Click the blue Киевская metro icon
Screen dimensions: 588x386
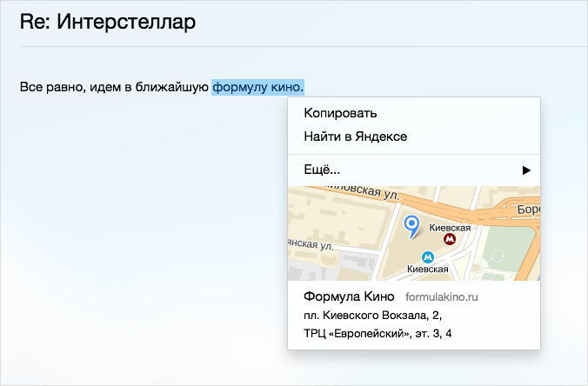[x=427, y=257]
